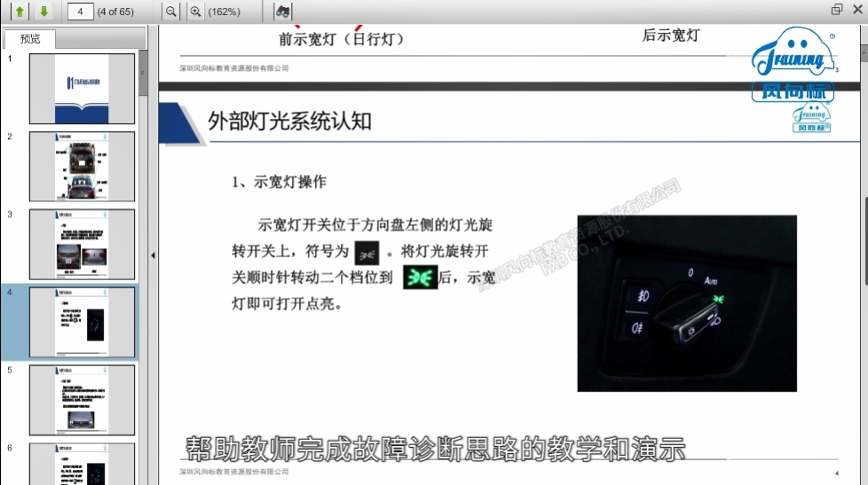
Task: Zoom out using the minus magnifier
Action: tap(171, 12)
